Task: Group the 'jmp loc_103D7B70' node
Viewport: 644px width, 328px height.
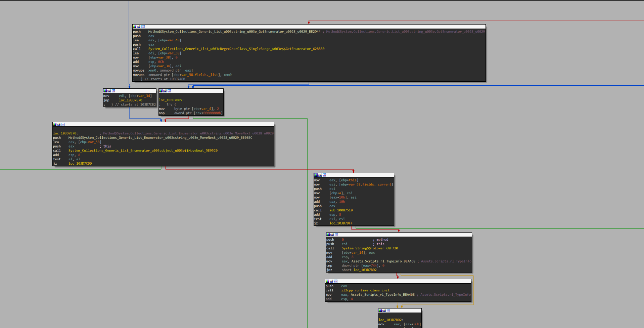Action: tap(113, 91)
